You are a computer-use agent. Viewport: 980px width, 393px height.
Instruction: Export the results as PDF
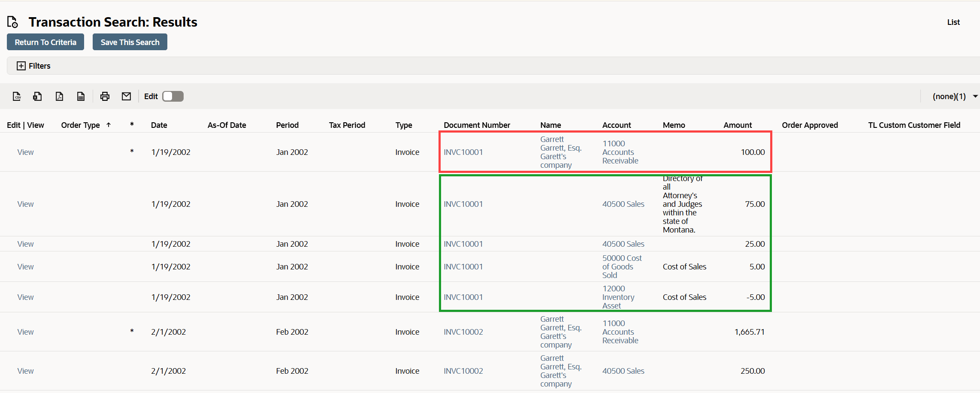point(59,97)
